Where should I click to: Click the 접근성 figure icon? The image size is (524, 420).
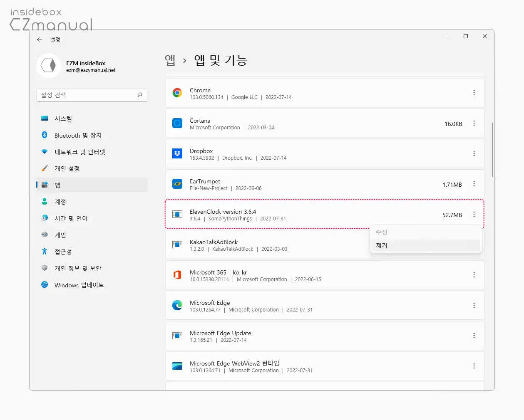pyautogui.click(x=45, y=251)
